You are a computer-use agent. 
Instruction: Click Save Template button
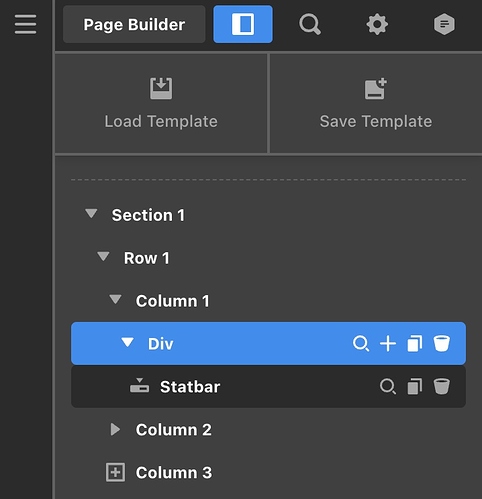[x=376, y=103]
